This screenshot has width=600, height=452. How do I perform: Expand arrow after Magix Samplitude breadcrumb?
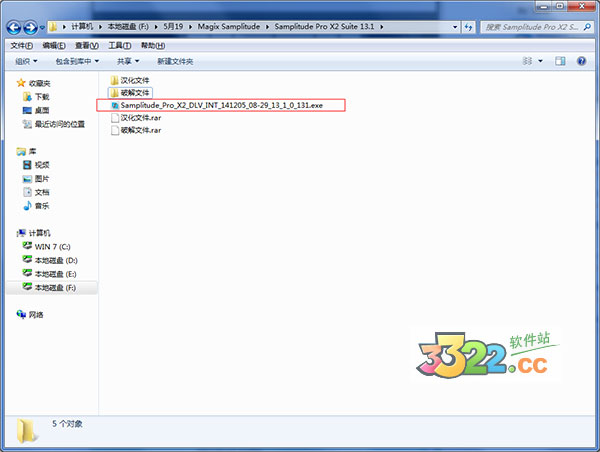[267, 27]
